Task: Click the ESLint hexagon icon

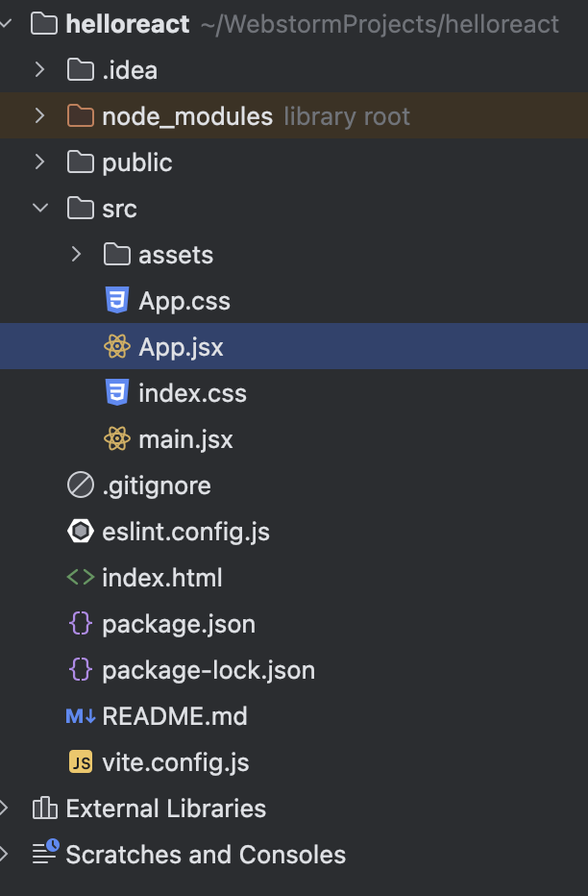Action: [81, 532]
